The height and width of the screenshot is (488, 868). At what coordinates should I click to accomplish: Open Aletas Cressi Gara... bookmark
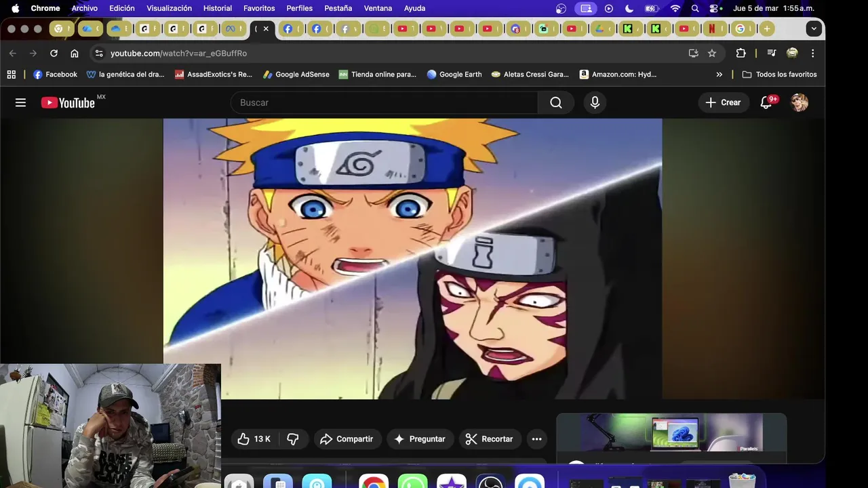(530, 75)
